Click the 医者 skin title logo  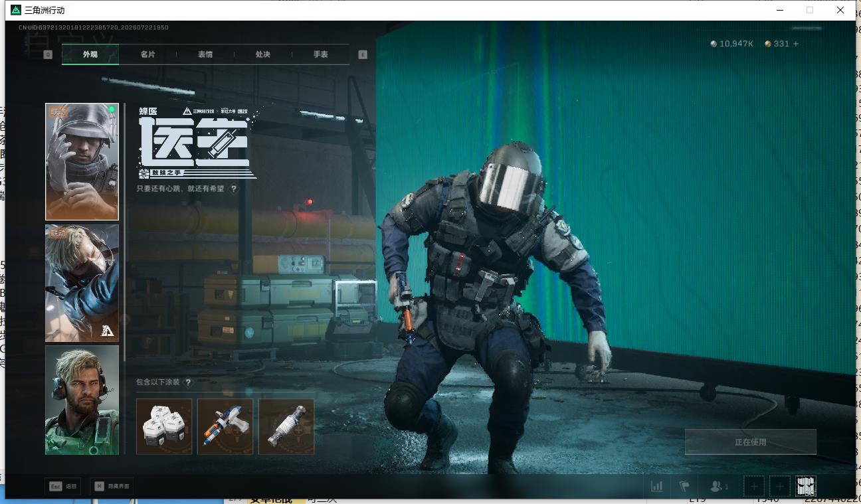(x=195, y=142)
